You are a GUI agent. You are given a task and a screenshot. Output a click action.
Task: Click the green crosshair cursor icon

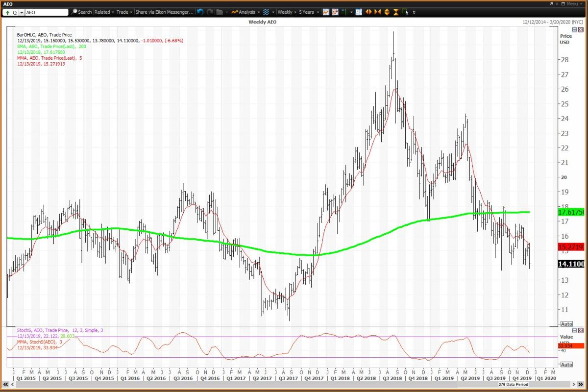click(344, 12)
